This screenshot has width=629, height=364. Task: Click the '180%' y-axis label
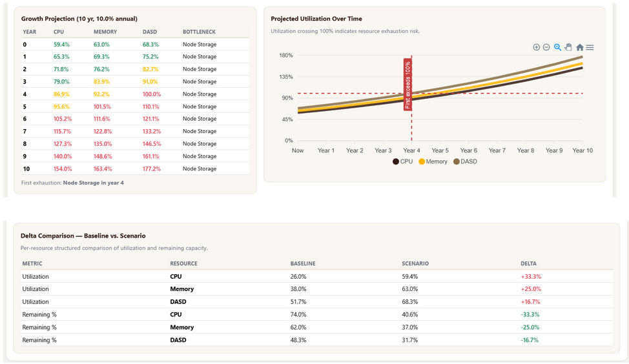coord(286,56)
